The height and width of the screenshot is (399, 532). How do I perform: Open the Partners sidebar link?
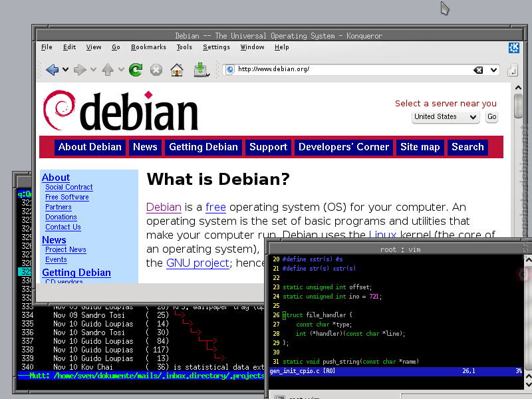pos(59,207)
